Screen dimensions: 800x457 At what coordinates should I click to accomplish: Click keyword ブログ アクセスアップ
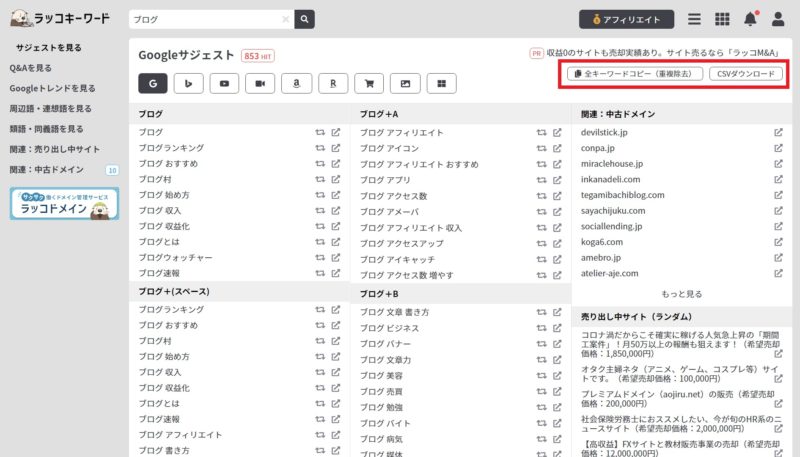tap(402, 243)
